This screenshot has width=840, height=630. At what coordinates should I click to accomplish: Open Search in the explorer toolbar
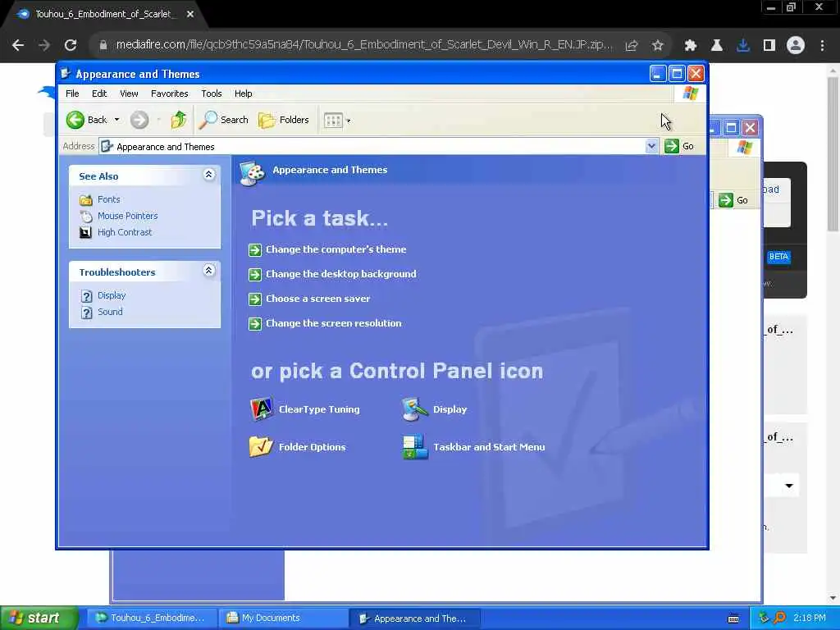coord(223,120)
